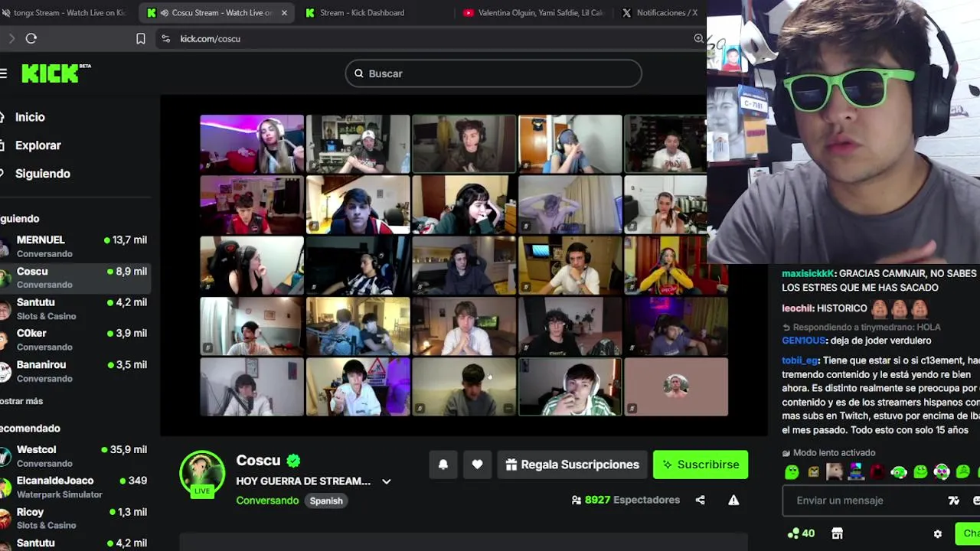The width and height of the screenshot is (980, 551).
Task: Switch to Stream - Kick Dashboard tab
Action: (x=362, y=13)
